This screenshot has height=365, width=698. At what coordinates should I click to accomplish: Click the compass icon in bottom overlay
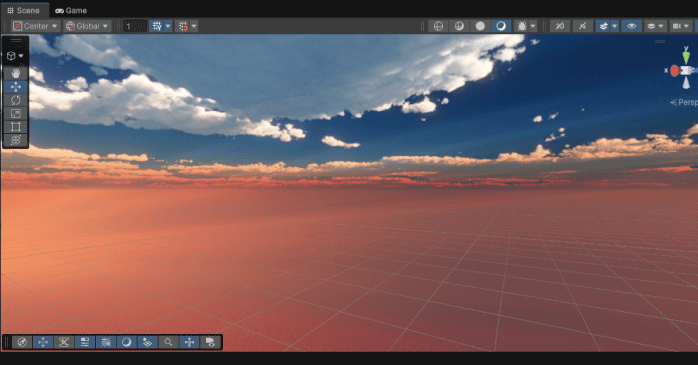pyautogui.click(x=22, y=342)
